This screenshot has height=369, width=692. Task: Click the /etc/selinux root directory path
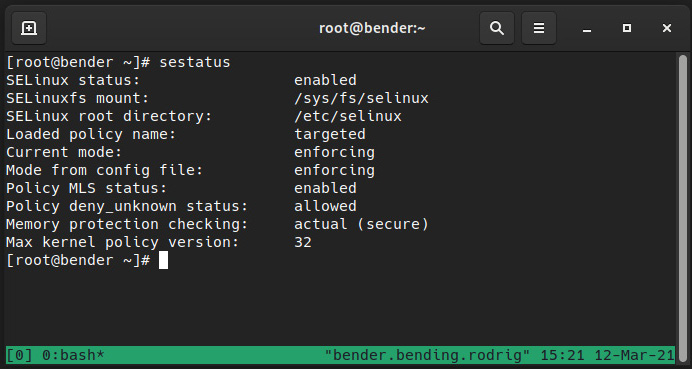(x=348, y=117)
